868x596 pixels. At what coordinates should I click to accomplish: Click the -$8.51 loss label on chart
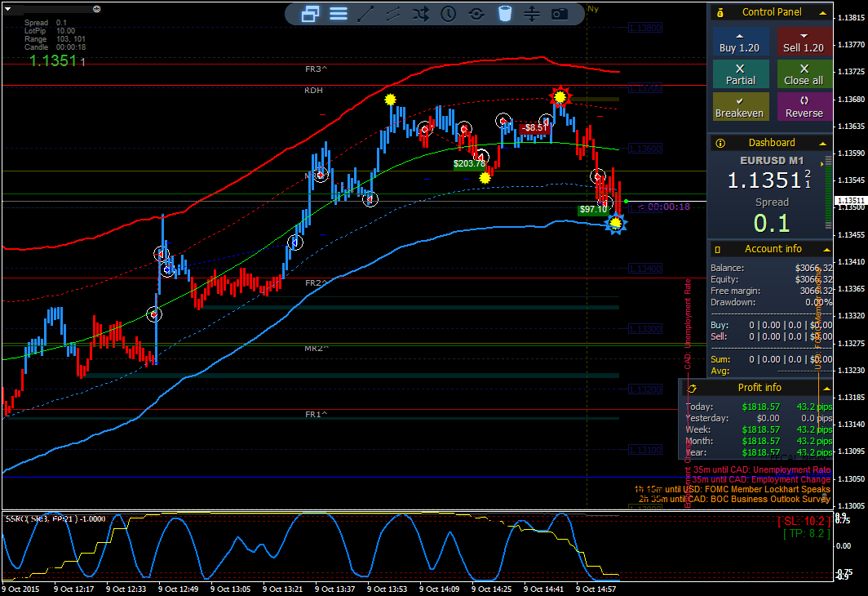coord(535,127)
